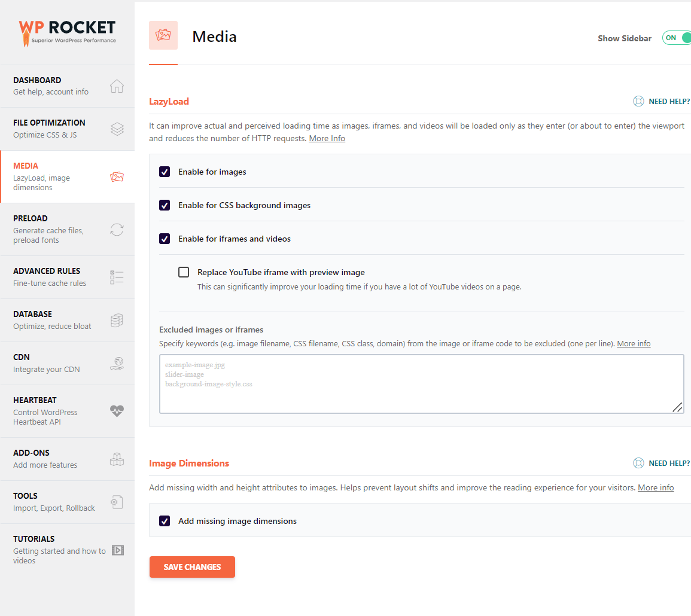Uncheck Enable for iframes and videos
691x616 pixels.
point(165,239)
